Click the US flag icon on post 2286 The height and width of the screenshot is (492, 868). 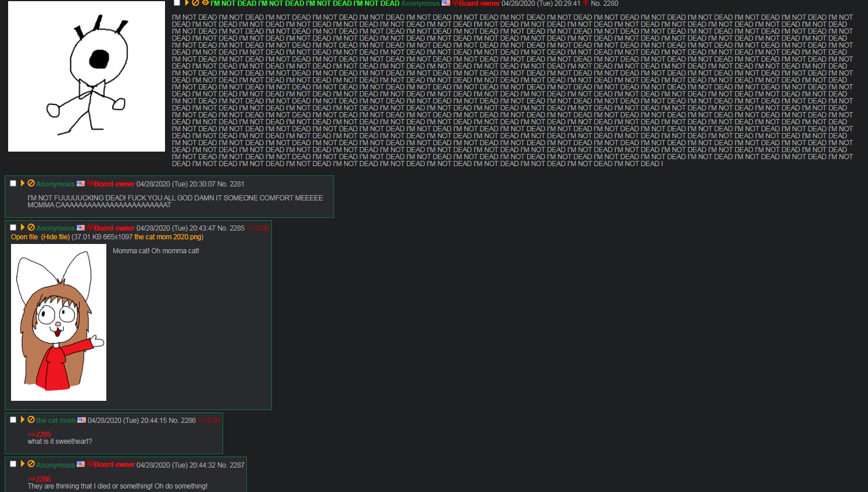82,420
